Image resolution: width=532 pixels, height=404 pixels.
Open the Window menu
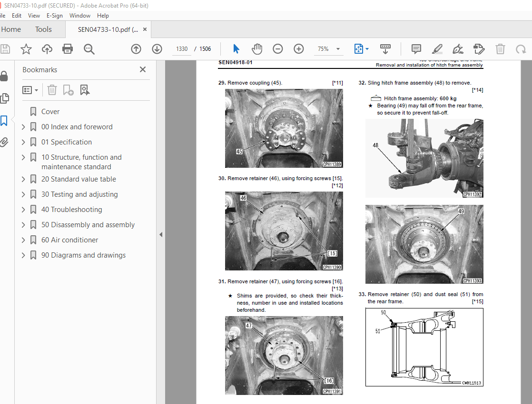[x=79, y=15]
